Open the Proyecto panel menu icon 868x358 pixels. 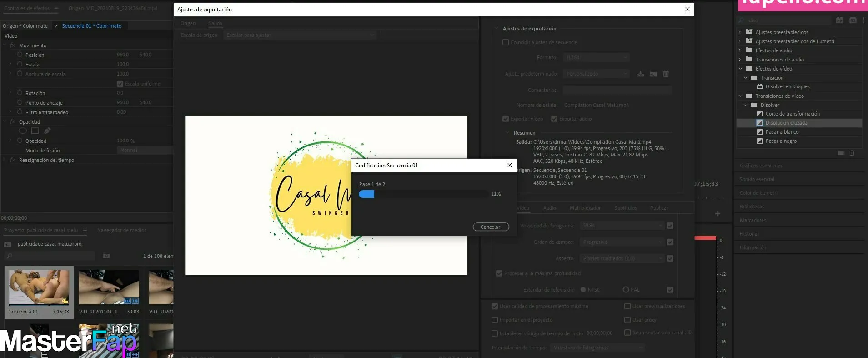(x=85, y=230)
